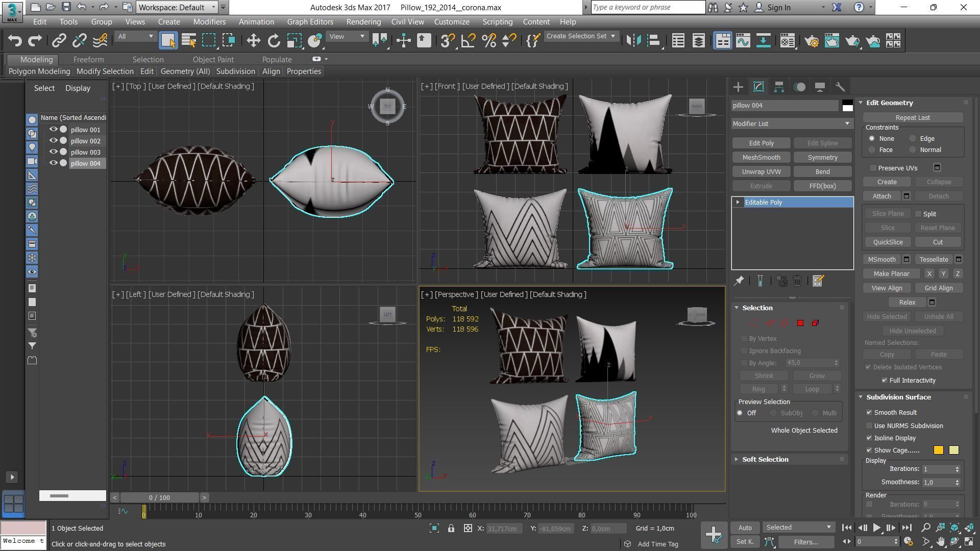980x551 pixels.
Task: Toggle the Percent Snap icon
Action: click(489, 40)
